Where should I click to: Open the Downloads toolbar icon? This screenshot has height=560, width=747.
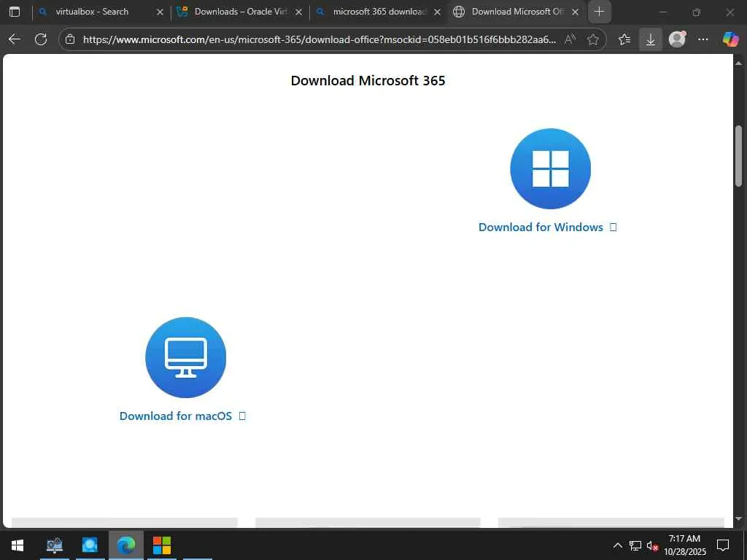(x=650, y=39)
